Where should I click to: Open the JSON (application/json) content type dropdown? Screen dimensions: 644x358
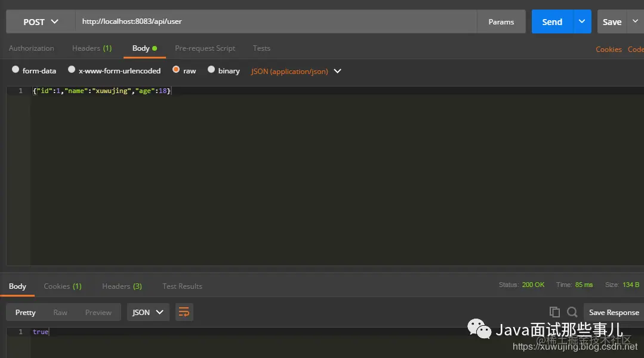pyautogui.click(x=296, y=71)
